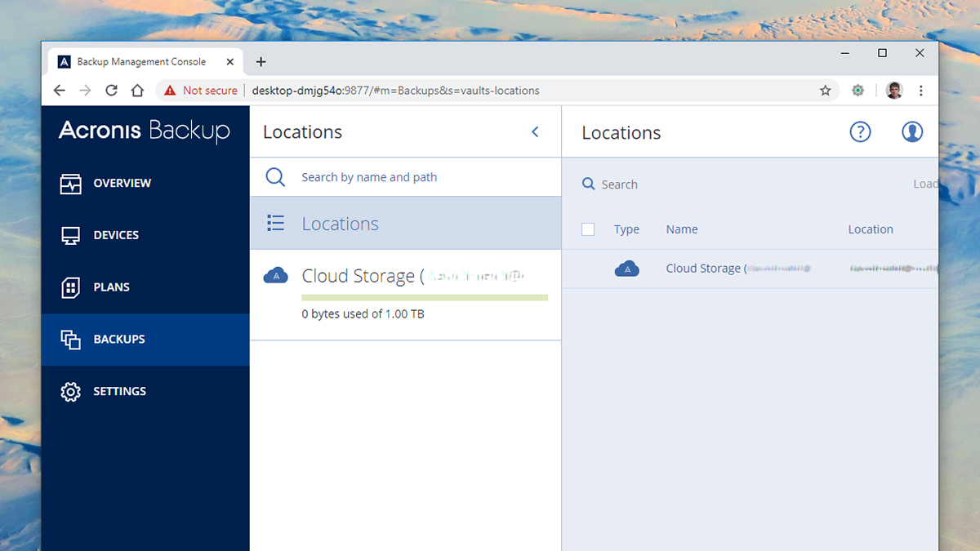Click the browser home icon
980x551 pixels.
point(138,91)
